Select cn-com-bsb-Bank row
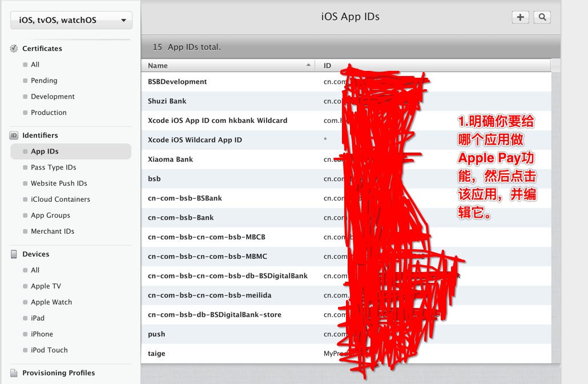Screen dimensions: 588x384 pyautogui.click(x=346, y=218)
